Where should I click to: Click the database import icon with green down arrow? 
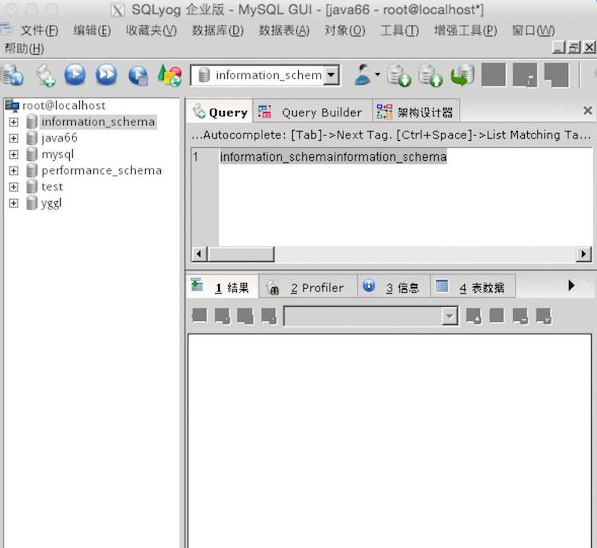(x=399, y=75)
